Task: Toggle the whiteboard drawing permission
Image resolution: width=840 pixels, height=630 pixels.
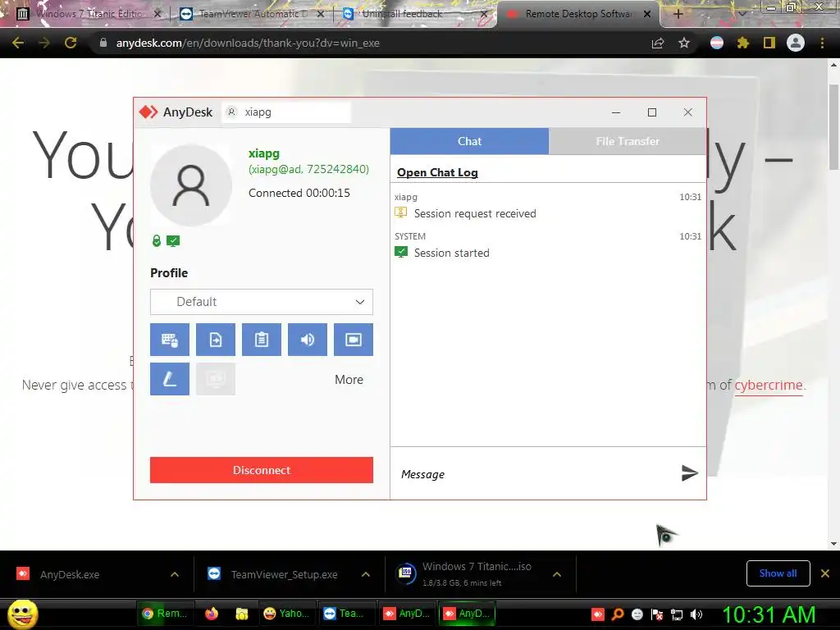Action: tap(169, 379)
